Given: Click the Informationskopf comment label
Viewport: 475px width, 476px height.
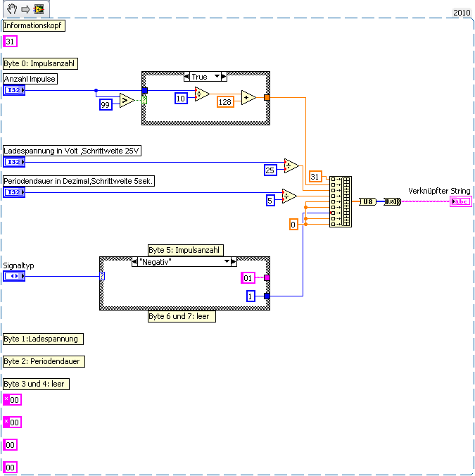Looking at the screenshot, I should point(34,25).
